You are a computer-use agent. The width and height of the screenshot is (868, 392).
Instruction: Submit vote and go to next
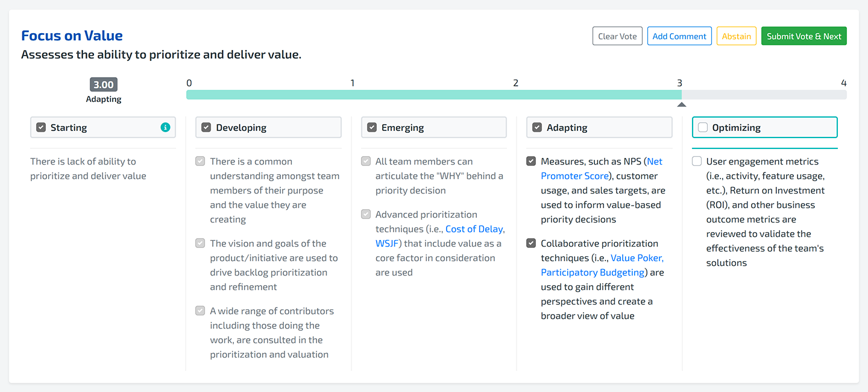tap(804, 36)
